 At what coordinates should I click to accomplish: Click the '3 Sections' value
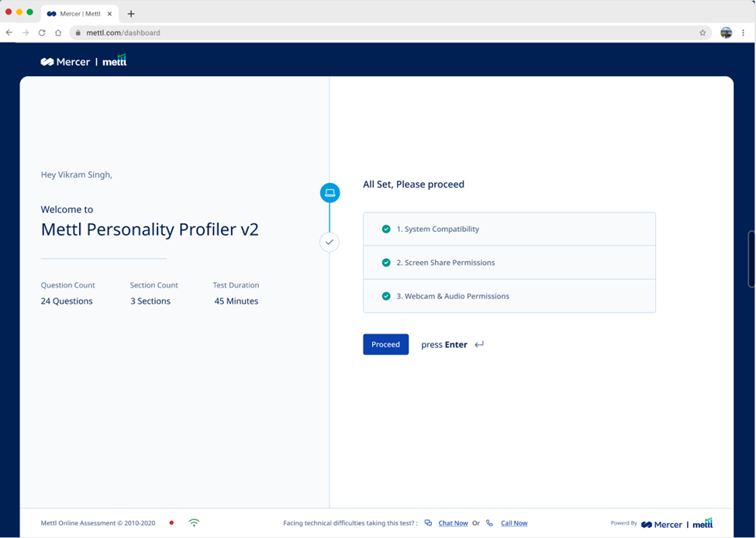[150, 301]
